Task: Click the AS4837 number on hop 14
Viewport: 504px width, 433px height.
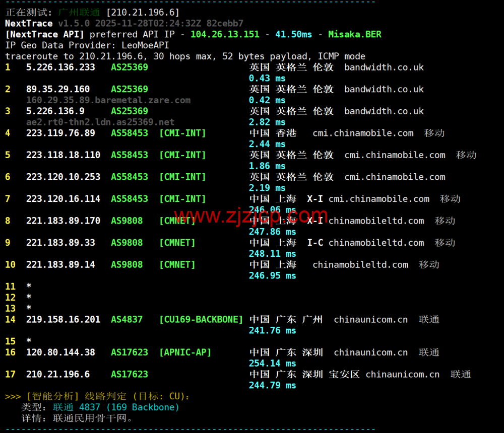Action: 127,319
